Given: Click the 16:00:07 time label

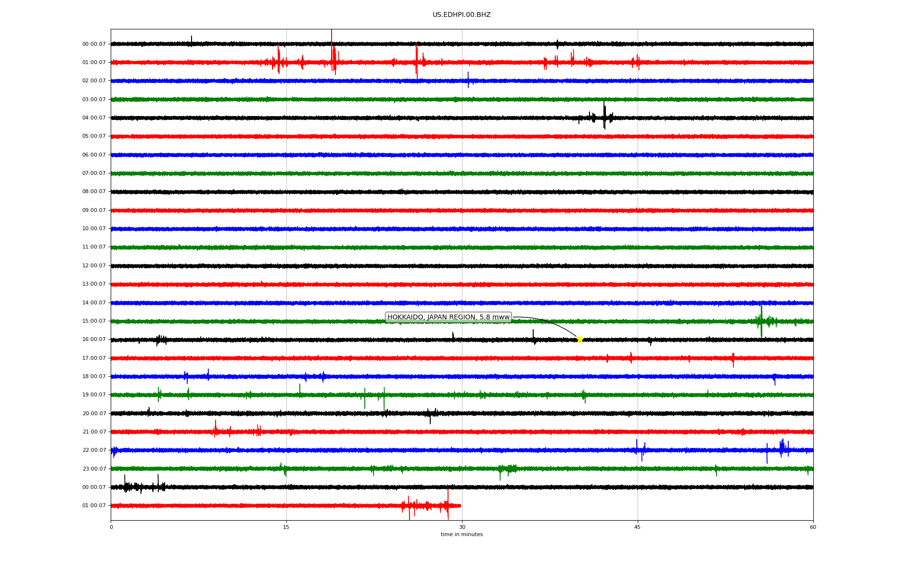Looking at the screenshot, I should [x=94, y=340].
